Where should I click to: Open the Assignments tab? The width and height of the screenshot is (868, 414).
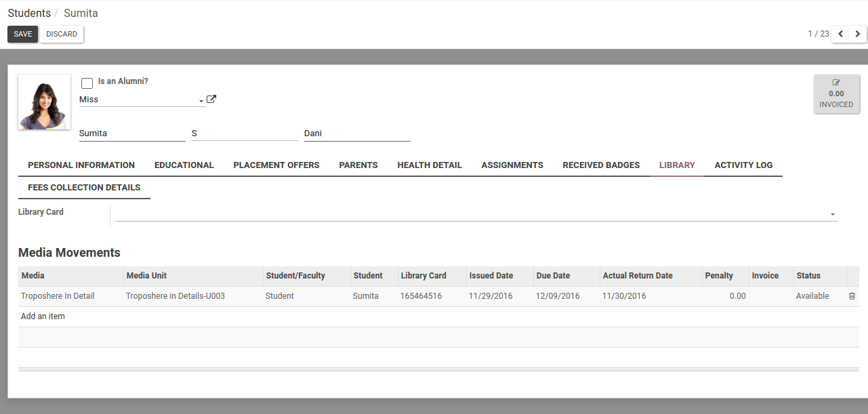512,165
